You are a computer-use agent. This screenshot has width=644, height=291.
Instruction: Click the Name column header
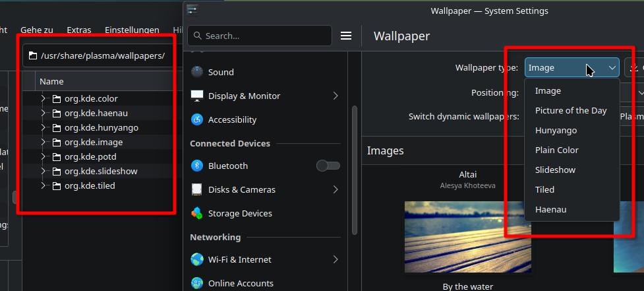point(51,81)
